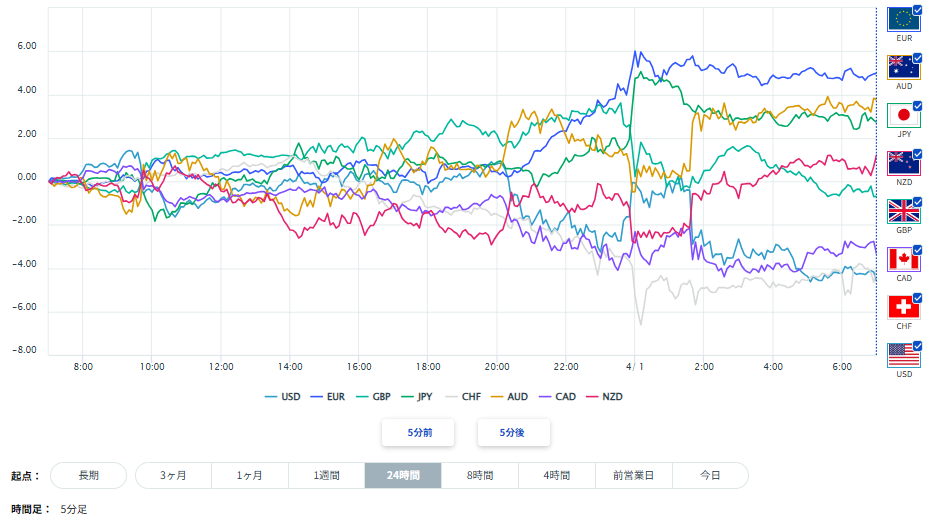Click the 6.00 y-axis label

(x=27, y=46)
